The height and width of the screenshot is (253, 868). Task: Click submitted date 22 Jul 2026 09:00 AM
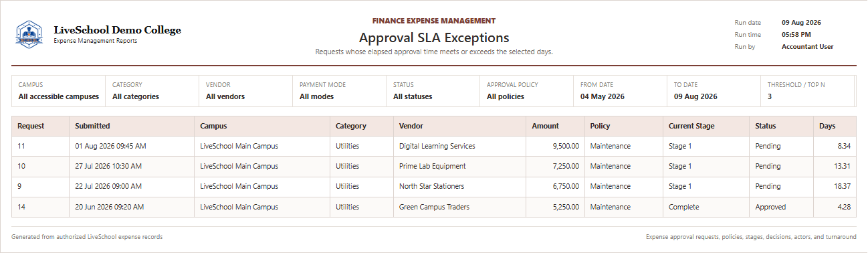[x=110, y=186]
